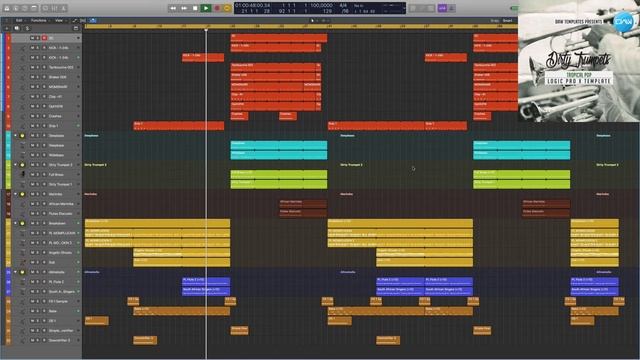Open the Library panel

(7, 8)
